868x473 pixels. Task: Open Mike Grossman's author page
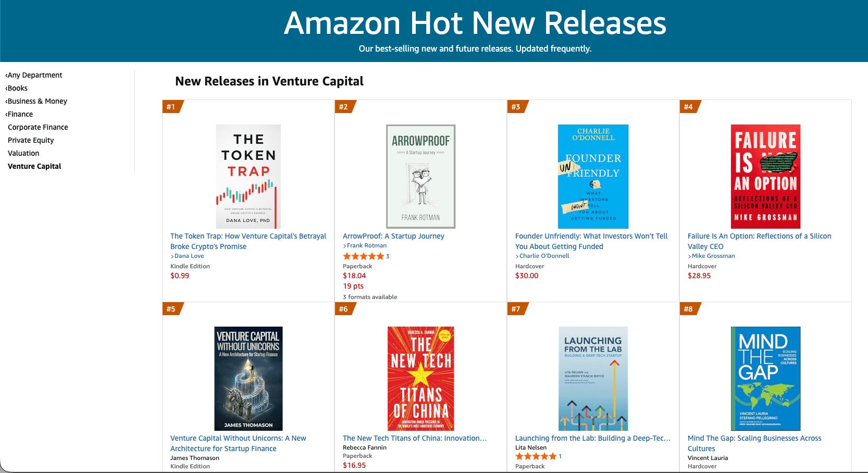click(713, 255)
